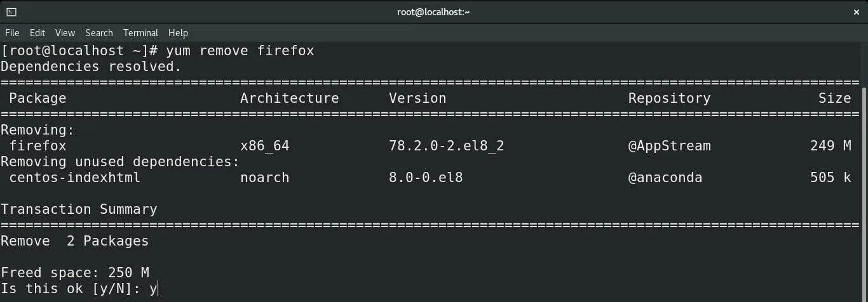Click the 'Freed space: 250 M' line
This screenshot has width=868, height=302.
(x=75, y=273)
